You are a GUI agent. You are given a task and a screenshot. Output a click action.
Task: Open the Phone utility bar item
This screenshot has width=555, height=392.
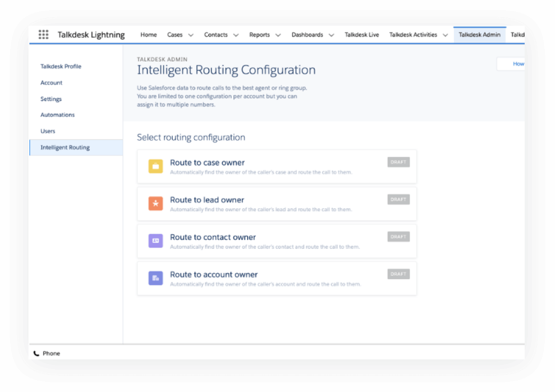[x=47, y=353]
